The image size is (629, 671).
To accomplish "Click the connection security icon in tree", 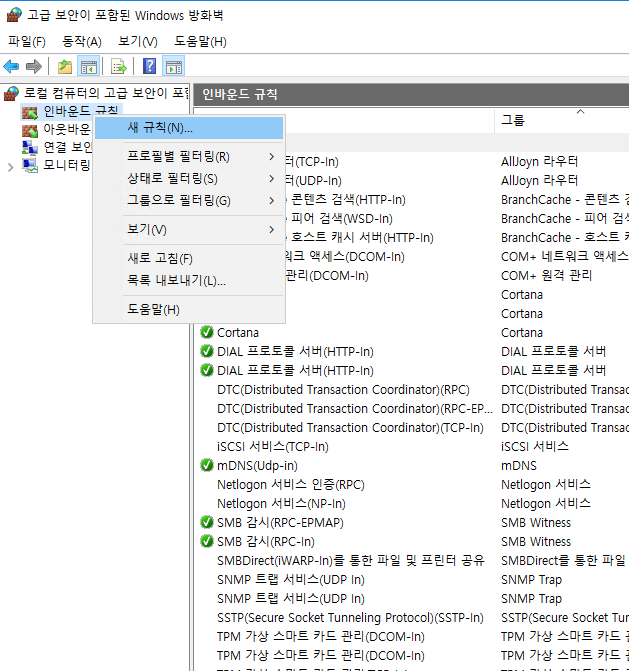I will 30,148.
